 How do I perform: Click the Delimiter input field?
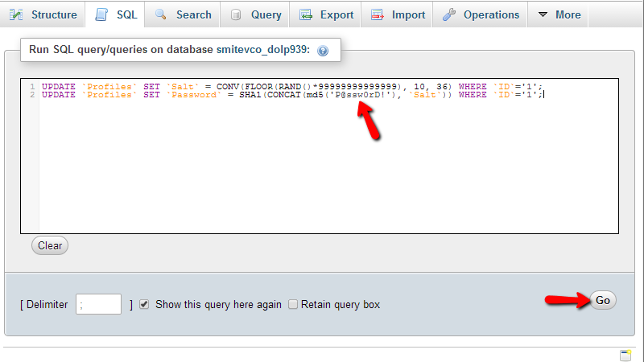point(98,304)
